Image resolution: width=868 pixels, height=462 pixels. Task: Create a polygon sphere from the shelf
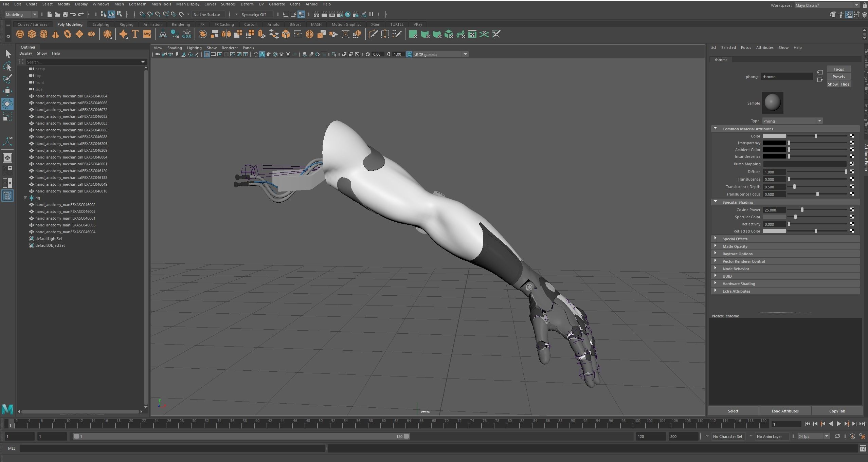coord(20,34)
